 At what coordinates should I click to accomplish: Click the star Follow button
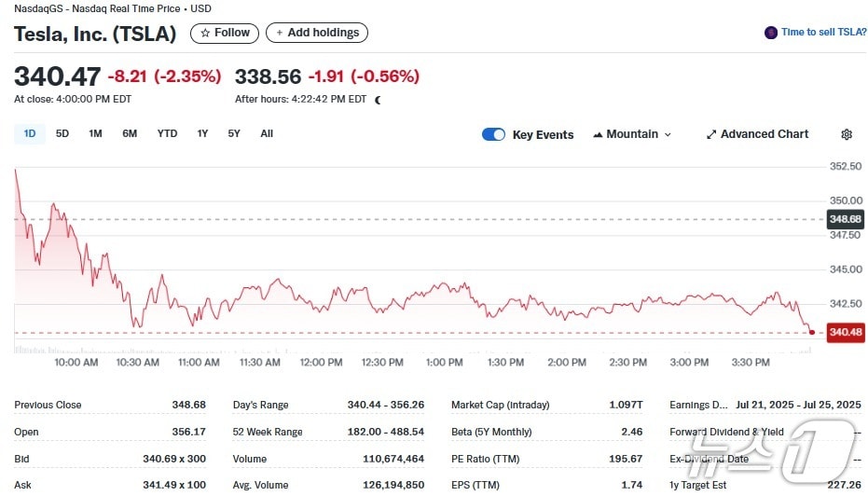click(225, 33)
